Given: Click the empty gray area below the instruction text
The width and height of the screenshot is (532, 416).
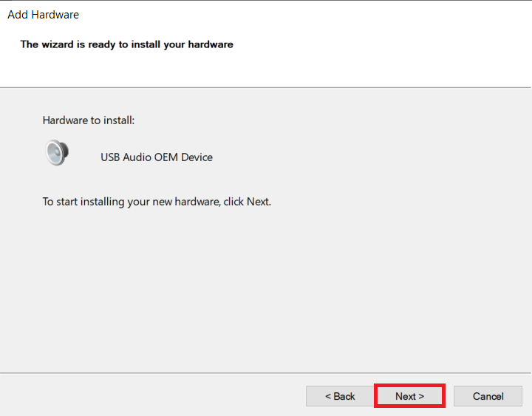Looking at the screenshot, I should (266, 288).
